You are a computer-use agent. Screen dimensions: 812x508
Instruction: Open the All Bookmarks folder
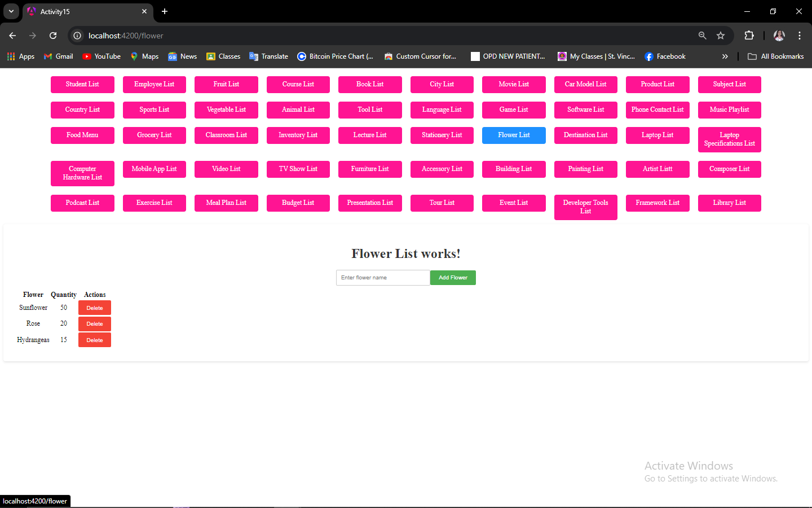tap(776, 56)
